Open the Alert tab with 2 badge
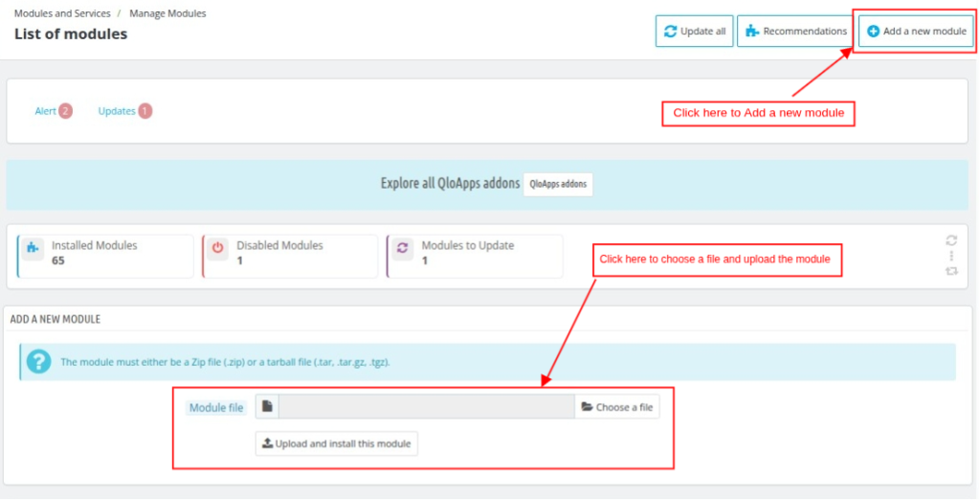Viewport: 980px width, 500px height. pos(54,111)
